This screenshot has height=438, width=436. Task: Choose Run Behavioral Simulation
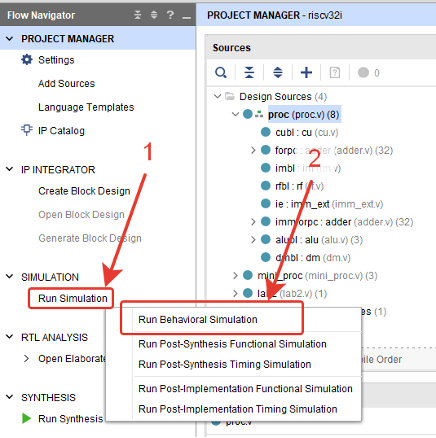pos(198,319)
